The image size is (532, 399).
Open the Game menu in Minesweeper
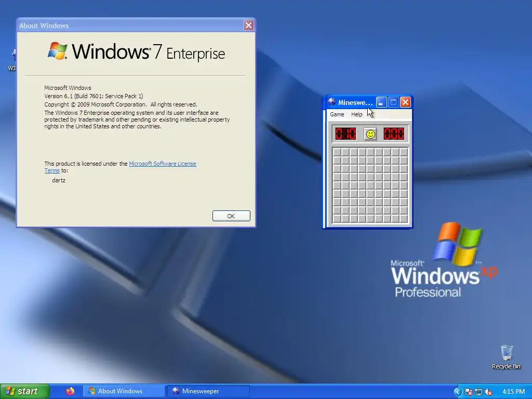[337, 114]
